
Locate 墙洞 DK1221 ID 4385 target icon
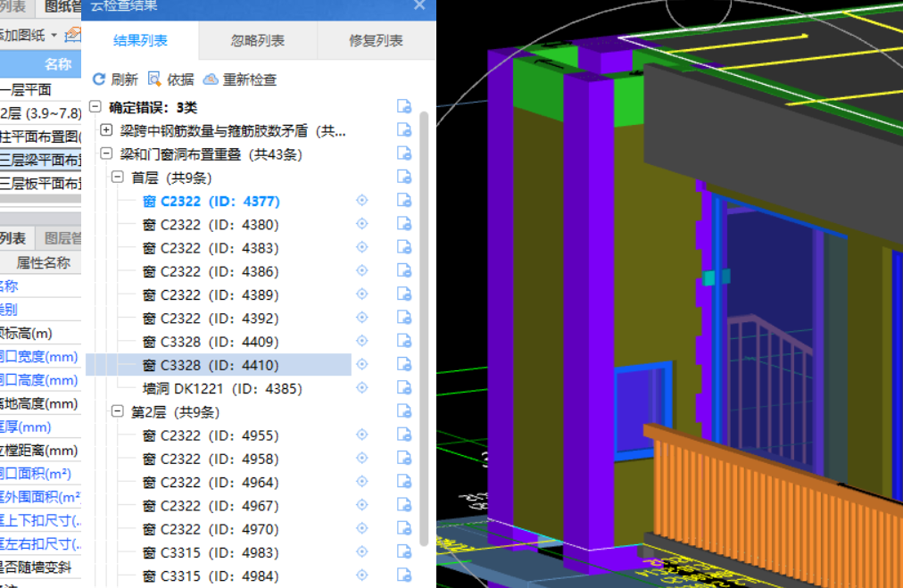tap(361, 387)
